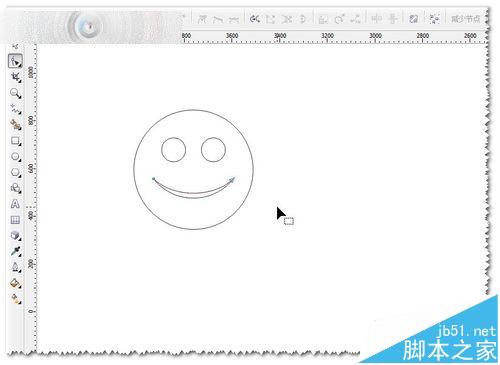Viewport: 500px width, 365px height.
Task: Click the Cusp Node icon
Action: coord(202,19)
